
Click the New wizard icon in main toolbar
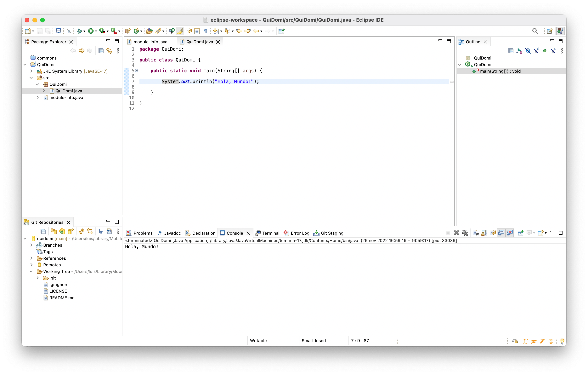tap(28, 31)
